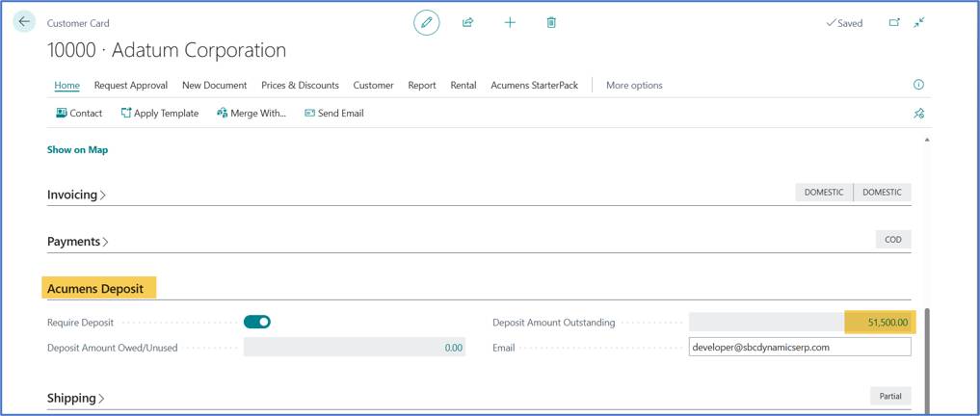Open the Customer menu
Image resolution: width=980 pixels, height=416 pixels.
(x=373, y=85)
